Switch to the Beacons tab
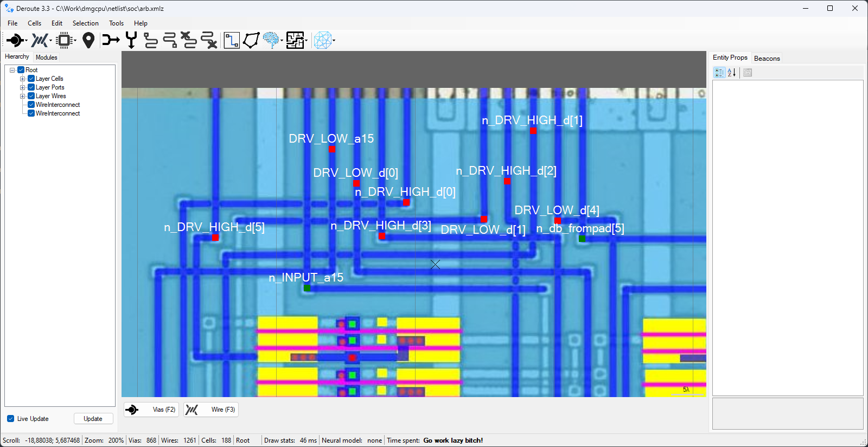 click(767, 58)
